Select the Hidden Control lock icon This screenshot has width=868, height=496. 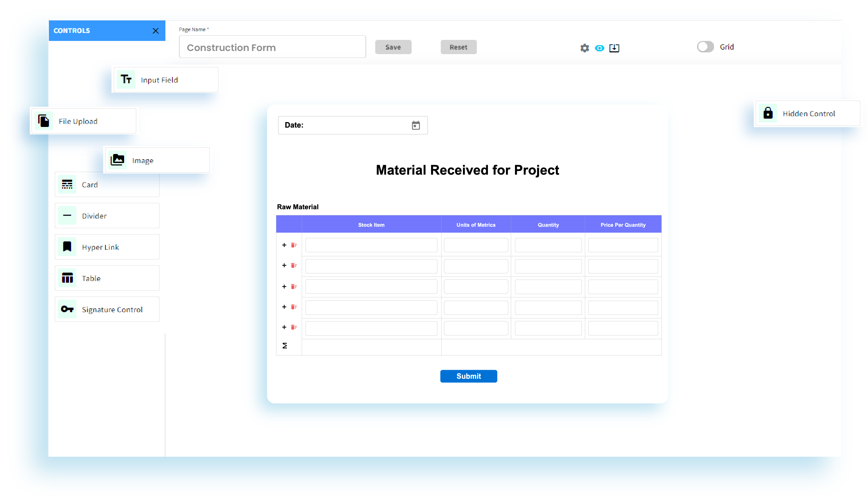[768, 113]
